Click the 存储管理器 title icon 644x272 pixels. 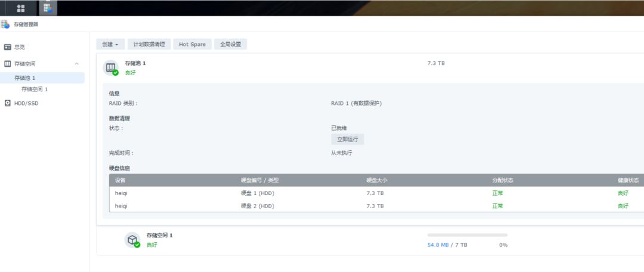coord(5,24)
